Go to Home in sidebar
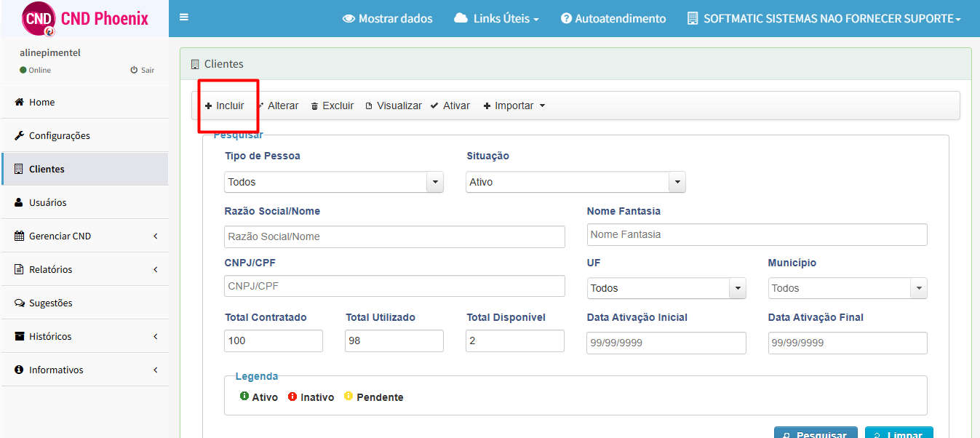980x438 pixels. tap(84, 102)
